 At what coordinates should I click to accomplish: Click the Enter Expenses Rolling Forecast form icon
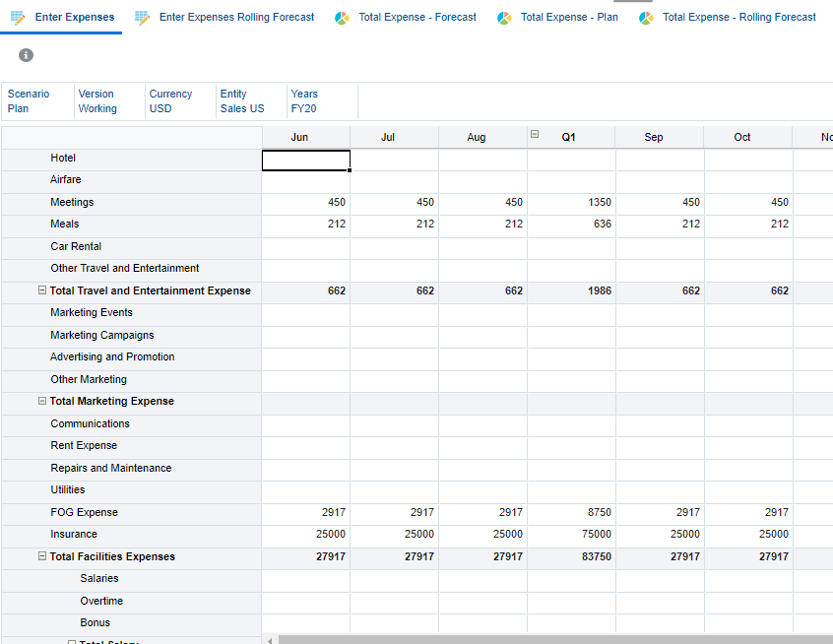[141, 17]
